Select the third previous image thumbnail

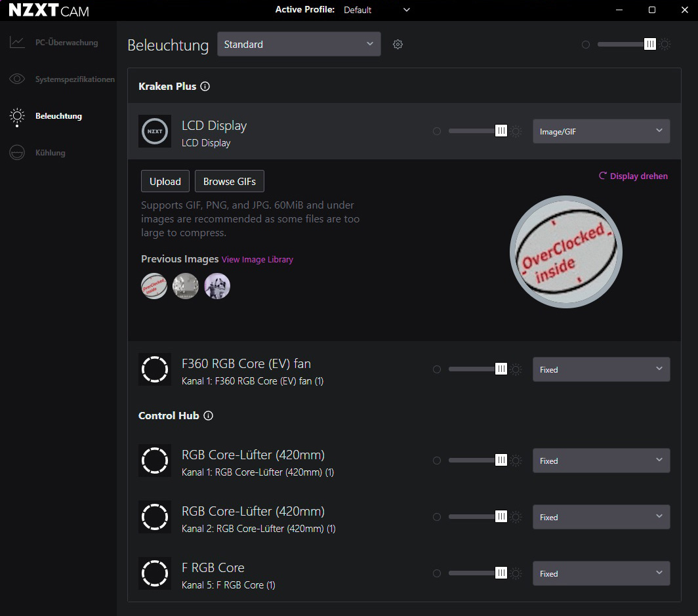click(217, 286)
